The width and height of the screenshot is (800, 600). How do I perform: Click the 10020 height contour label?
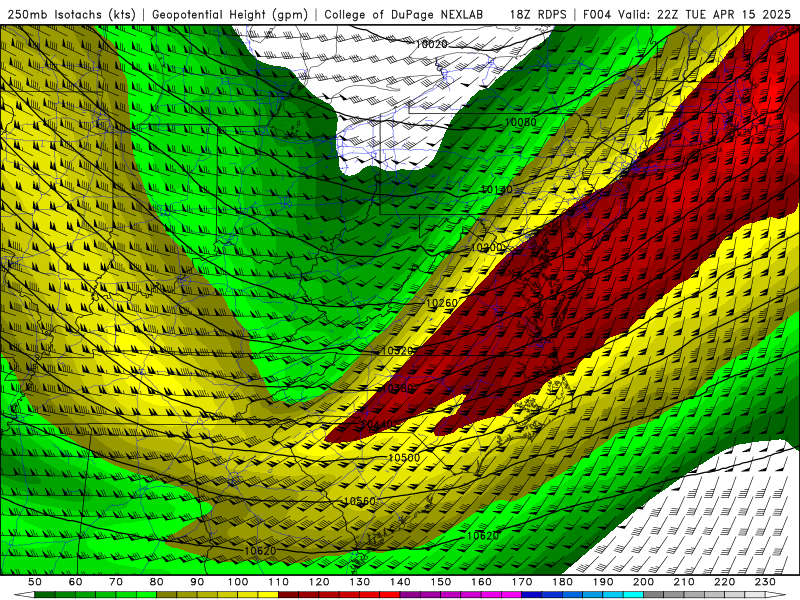tap(431, 44)
